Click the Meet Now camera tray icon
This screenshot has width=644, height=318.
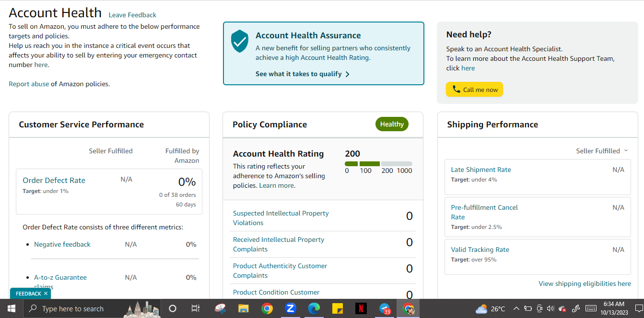[539, 308]
